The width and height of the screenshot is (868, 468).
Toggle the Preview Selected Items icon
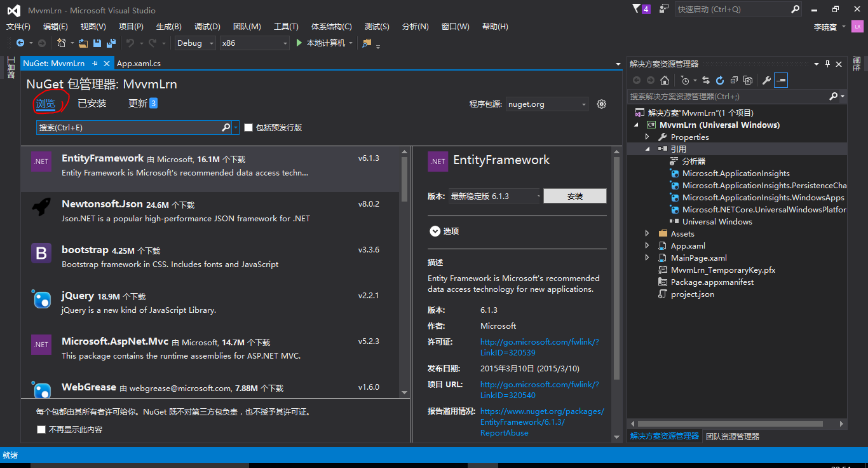point(781,80)
